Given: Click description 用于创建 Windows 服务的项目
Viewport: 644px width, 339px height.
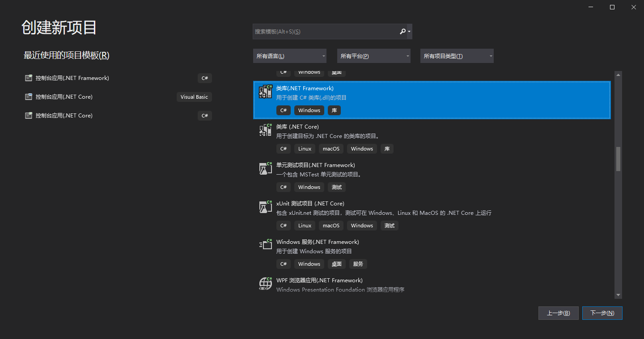Looking at the screenshot, I should 314,251.
